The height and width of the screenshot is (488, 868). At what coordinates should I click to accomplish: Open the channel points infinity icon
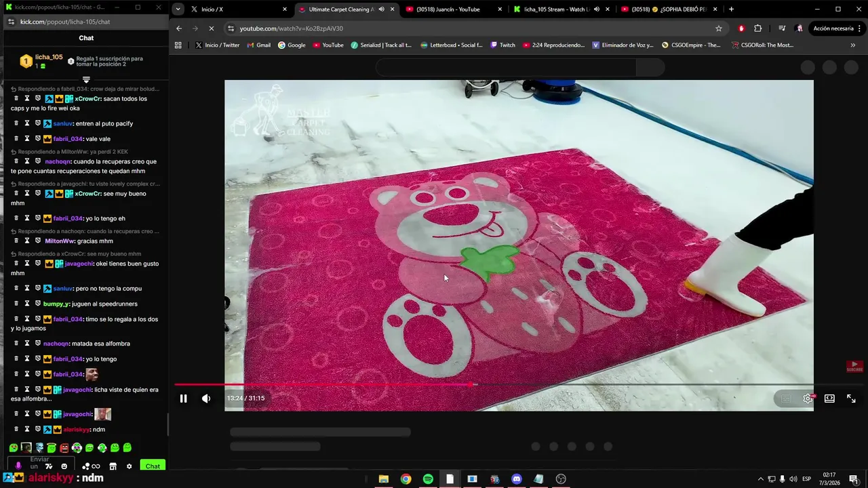[96, 466]
